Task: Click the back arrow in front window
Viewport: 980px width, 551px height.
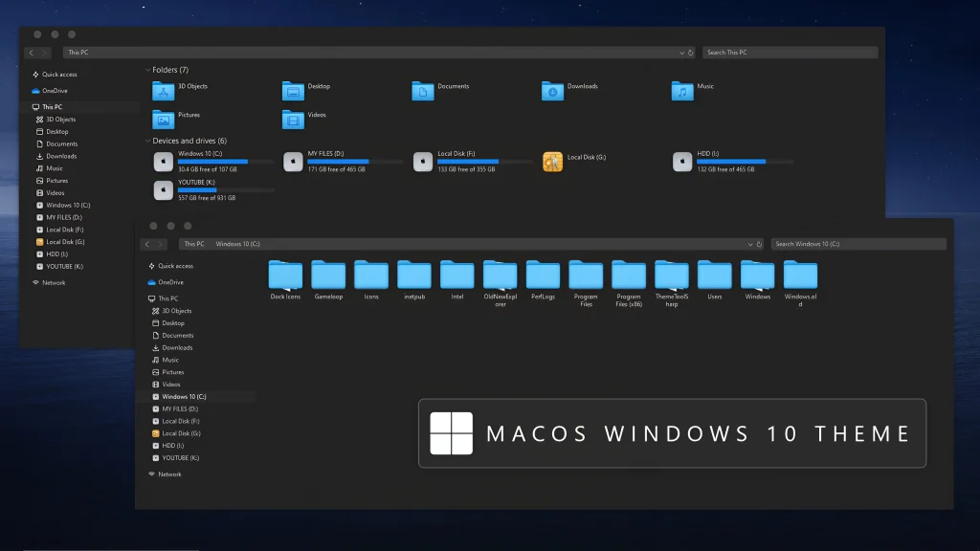Action: (x=147, y=244)
